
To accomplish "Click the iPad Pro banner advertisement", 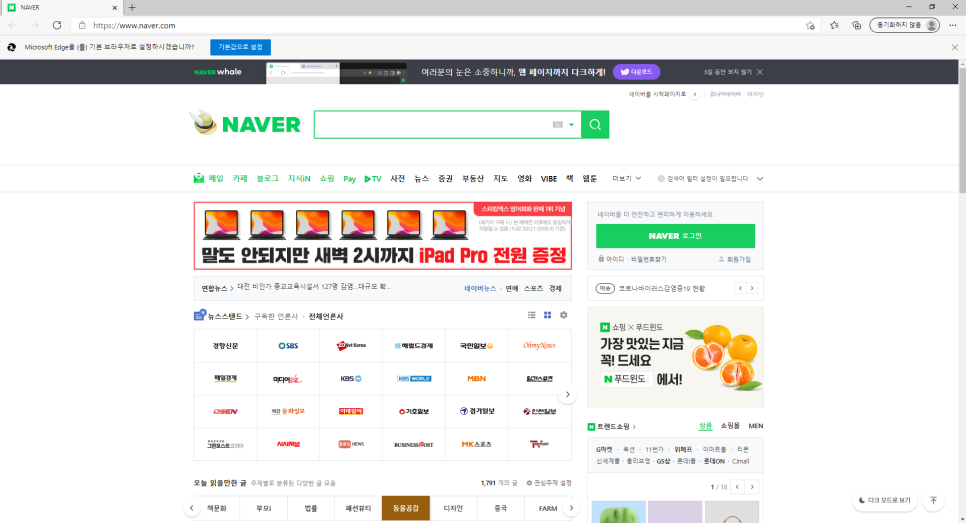I will coord(383,236).
